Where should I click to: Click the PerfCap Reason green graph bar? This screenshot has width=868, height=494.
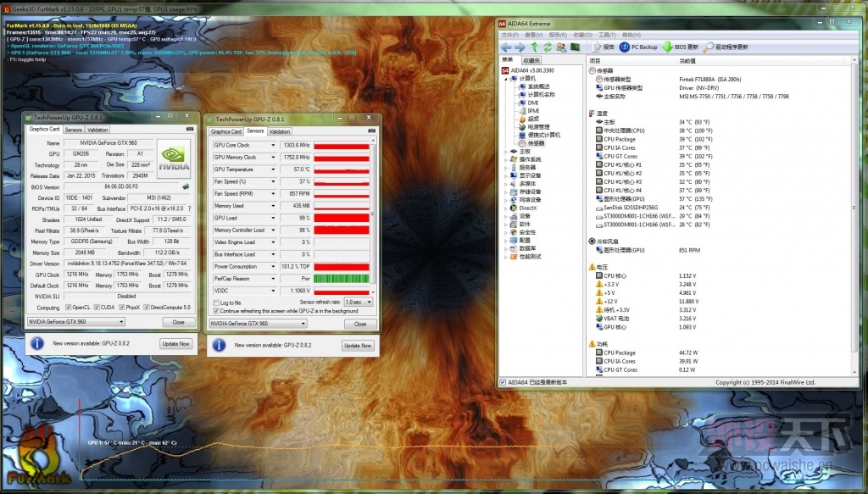click(x=342, y=279)
